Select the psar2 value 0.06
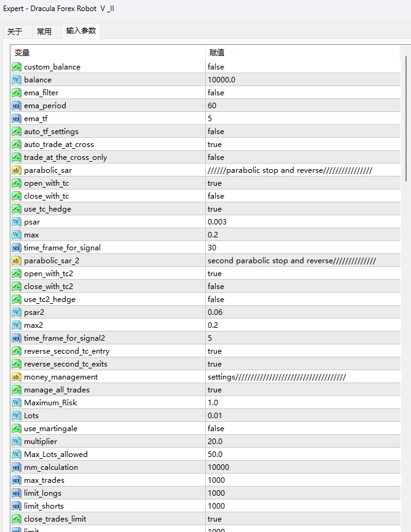This screenshot has height=532, width=411. [x=215, y=312]
